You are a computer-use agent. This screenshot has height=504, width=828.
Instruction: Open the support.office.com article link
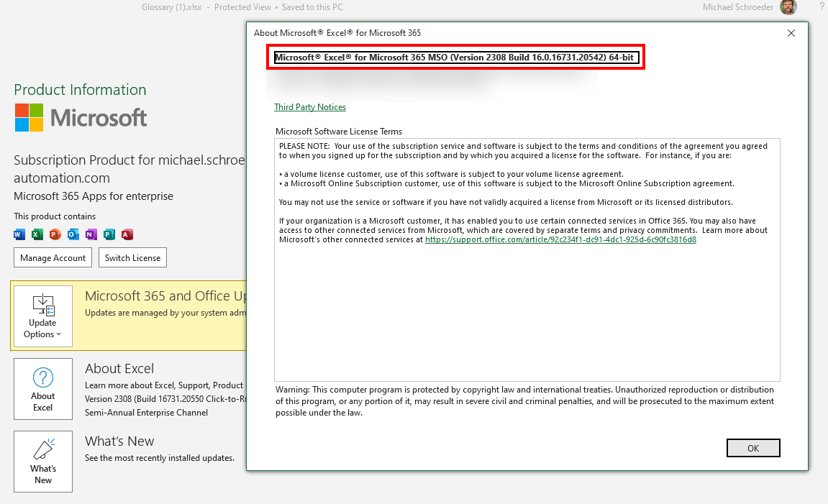click(x=560, y=239)
